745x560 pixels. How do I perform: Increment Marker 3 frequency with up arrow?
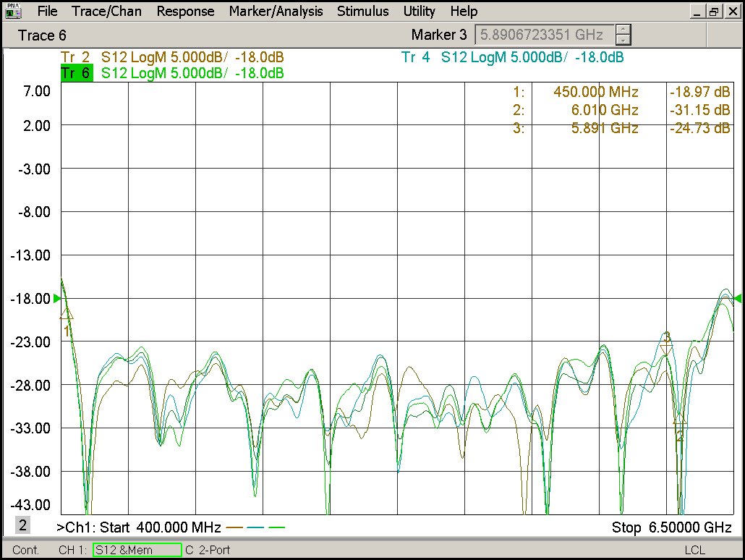623,30
